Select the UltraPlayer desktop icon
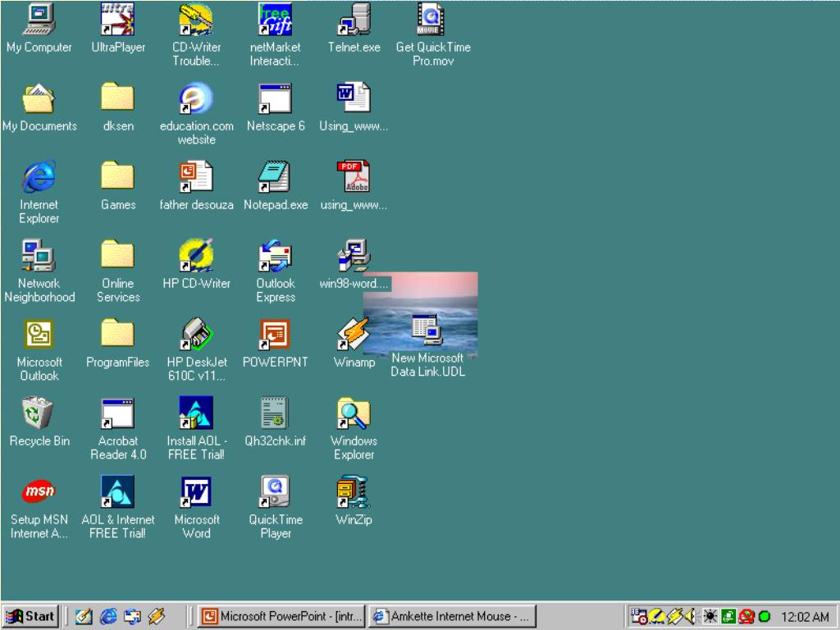Screen dimensions: 840x630 [x=117, y=20]
